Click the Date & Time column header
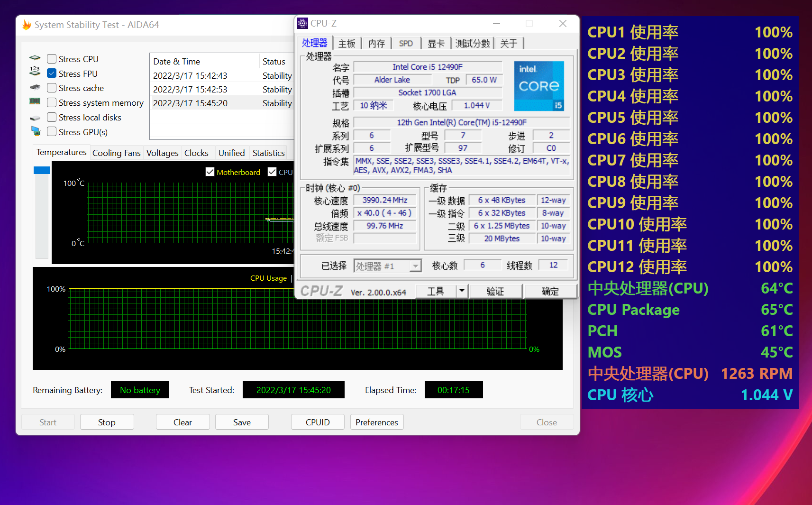 pos(205,61)
